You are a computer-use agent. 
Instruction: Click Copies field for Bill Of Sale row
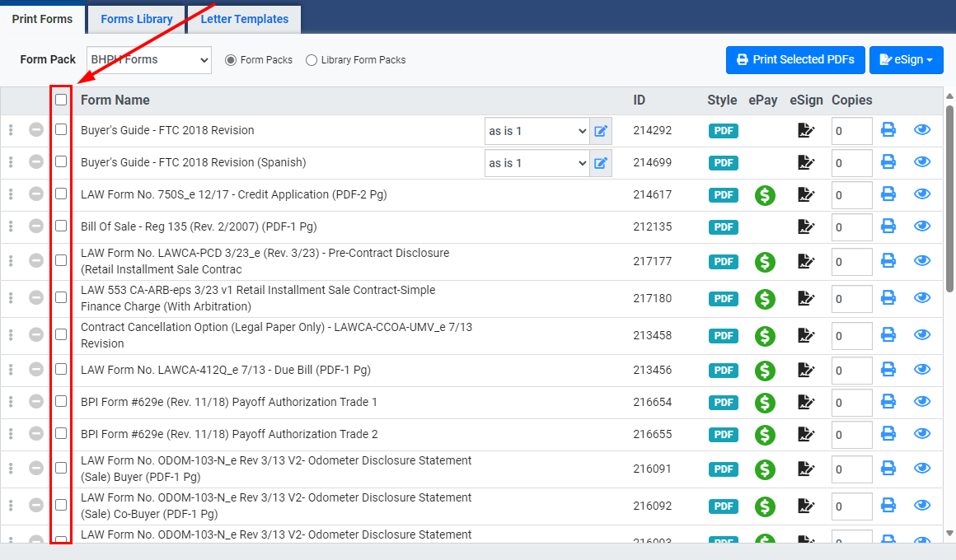click(851, 227)
